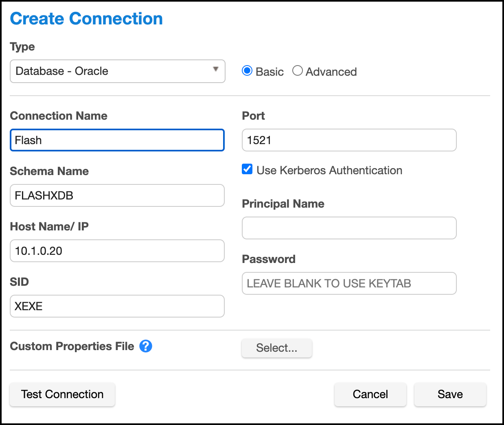Viewport: 504px width, 425px height.
Task: Save the new connection
Action: (450, 394)
